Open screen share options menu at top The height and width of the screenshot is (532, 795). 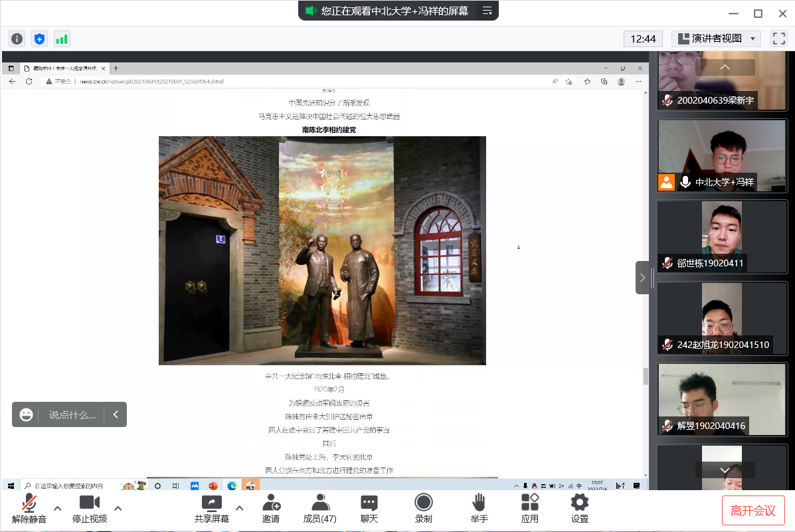point(487,11)
